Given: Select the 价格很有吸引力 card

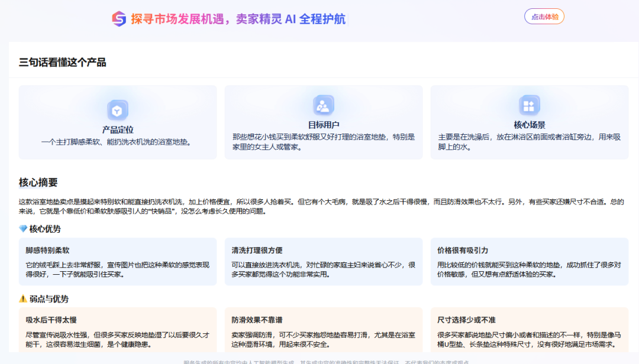Looking at the screenshot, I should [528, 259].
